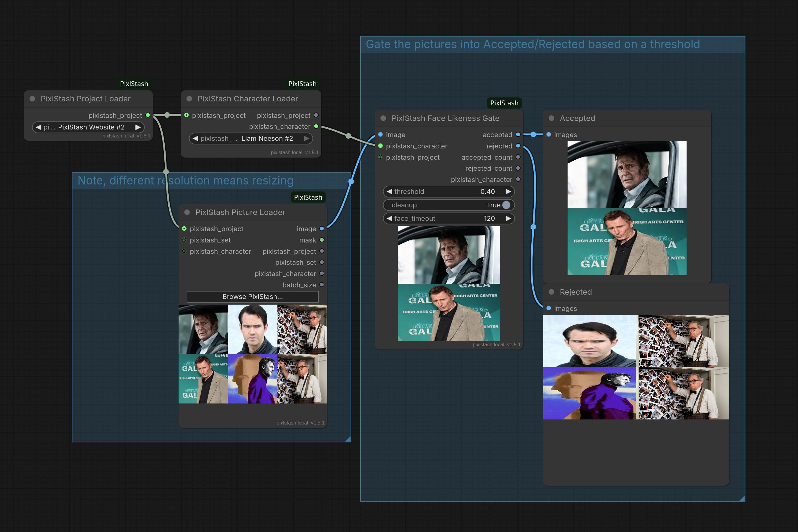Collapse the Face Likeness Gate node dot
This screenshot has height=532, width=798.
tap(383, 118)
